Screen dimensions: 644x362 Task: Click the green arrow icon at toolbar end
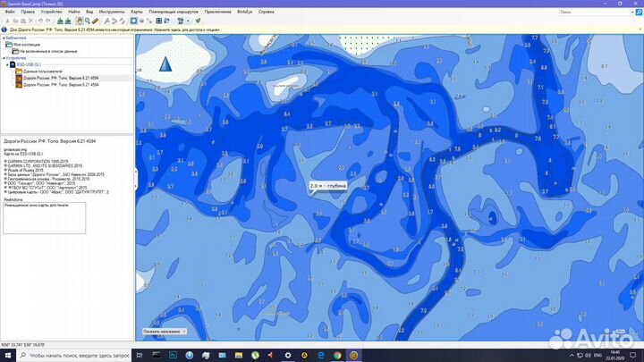198,21
